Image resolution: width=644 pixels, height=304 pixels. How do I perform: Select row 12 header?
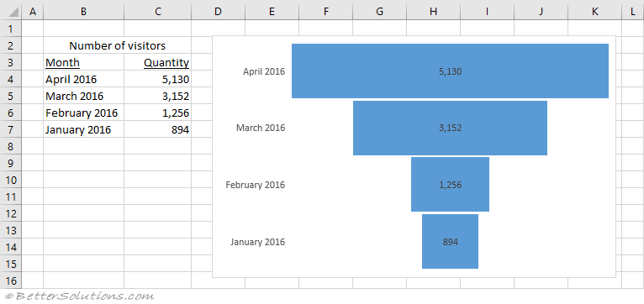11,213
